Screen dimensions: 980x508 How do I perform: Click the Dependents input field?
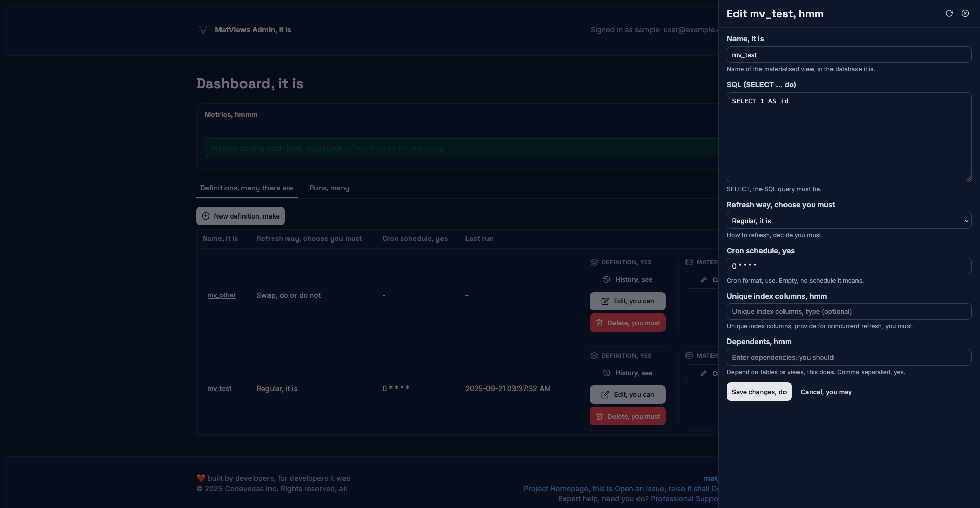pyautogui.click(x=848, y=357)
